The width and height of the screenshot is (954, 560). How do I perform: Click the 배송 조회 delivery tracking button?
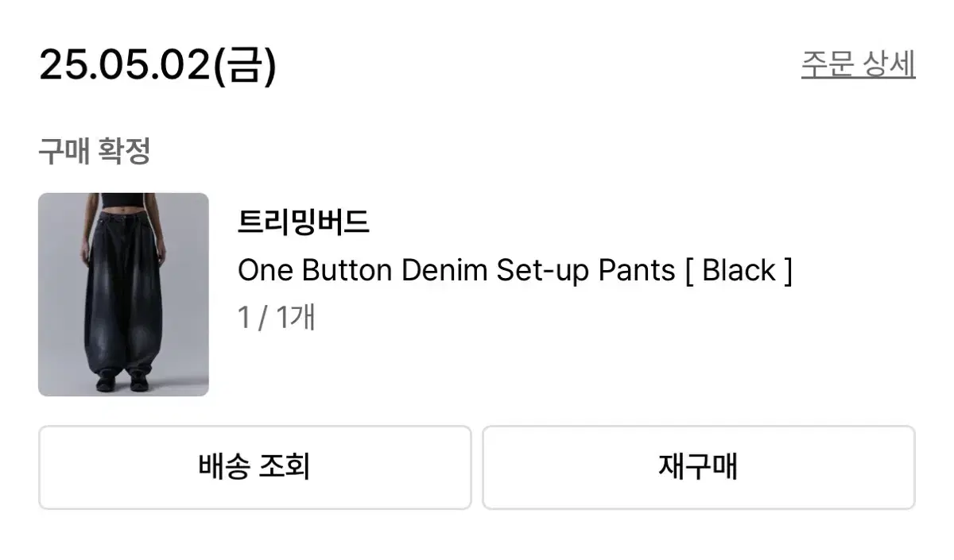254,467
